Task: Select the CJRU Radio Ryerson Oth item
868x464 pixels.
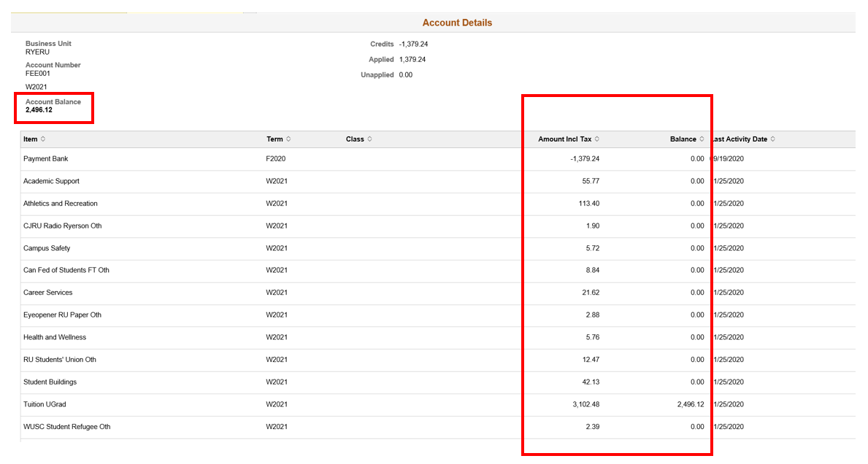Action: [x=63, y=225]
